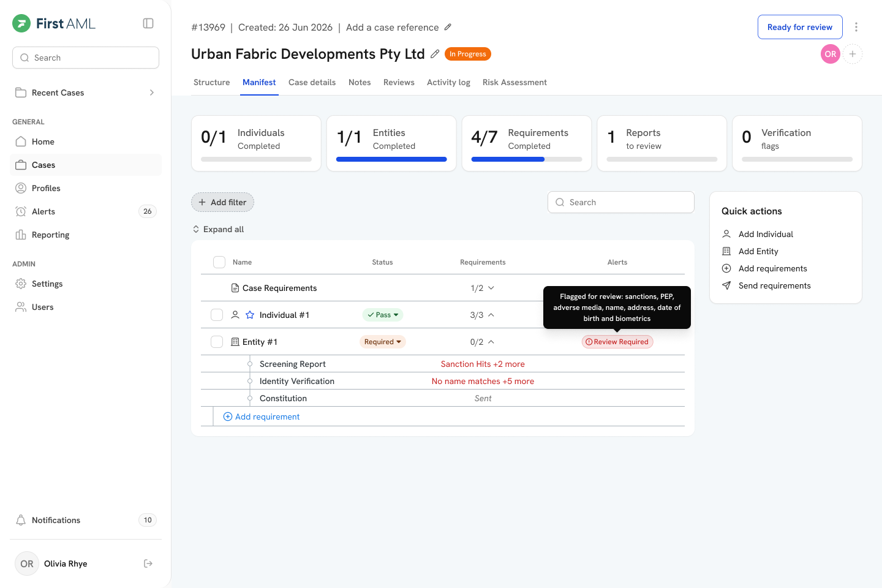Collapse Entity #1 0/2 chevron

tap(491, 342)
